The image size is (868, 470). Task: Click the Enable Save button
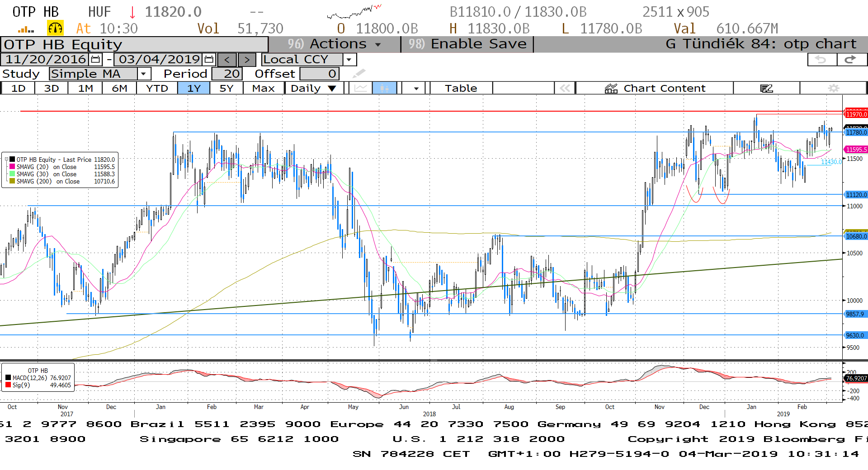(467, 44)
